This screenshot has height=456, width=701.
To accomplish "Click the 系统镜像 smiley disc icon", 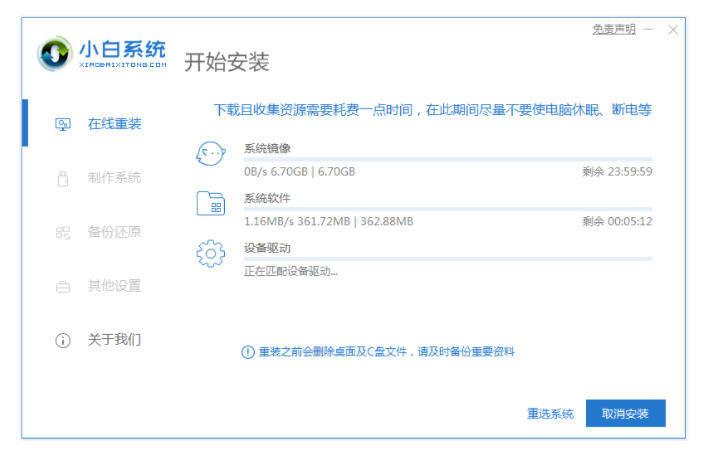I will [x=210, y=155].
